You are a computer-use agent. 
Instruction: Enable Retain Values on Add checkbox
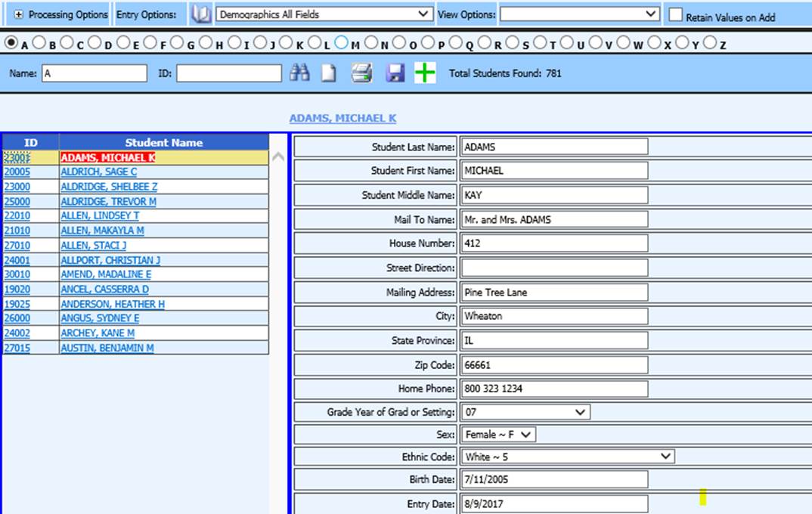pos(676,15)
